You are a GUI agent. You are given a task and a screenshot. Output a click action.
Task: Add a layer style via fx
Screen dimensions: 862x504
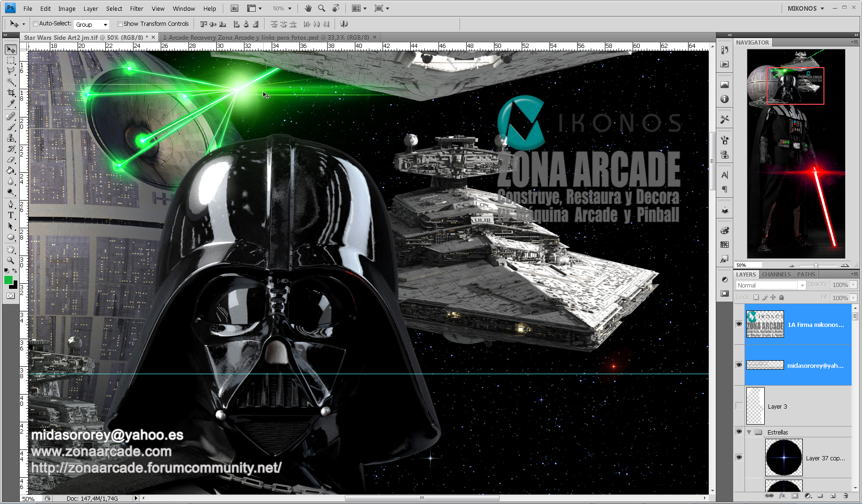click(x=782, y=496)
